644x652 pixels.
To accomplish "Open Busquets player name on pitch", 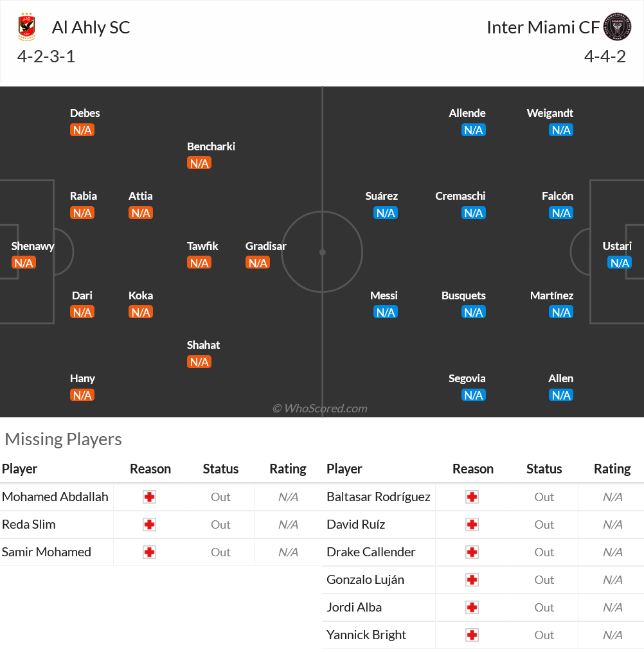I will click(463, 295).
